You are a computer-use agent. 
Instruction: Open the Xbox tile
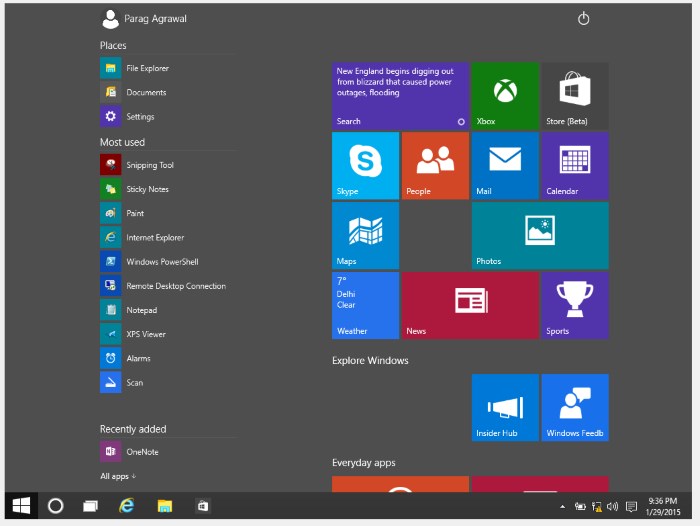point(505,96)
